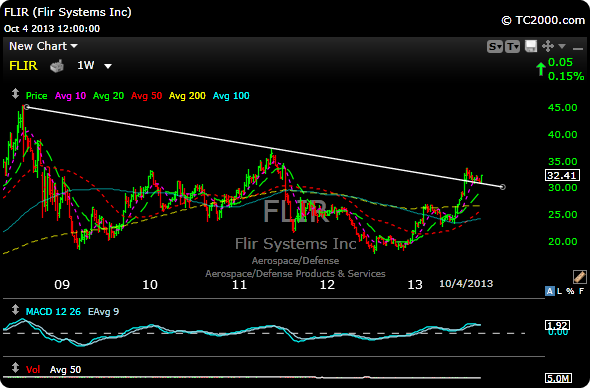Toggle the A arithmetic scale option

click(550, 291)
